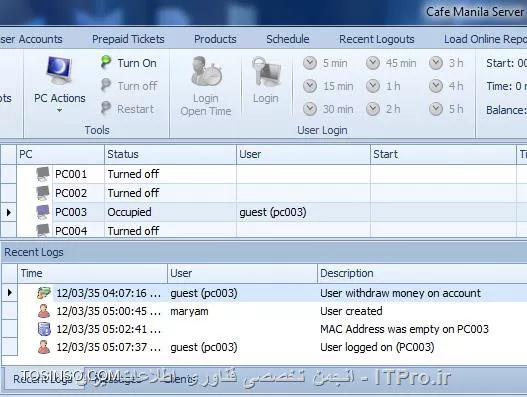Click the Turn On button

point(129,63)
